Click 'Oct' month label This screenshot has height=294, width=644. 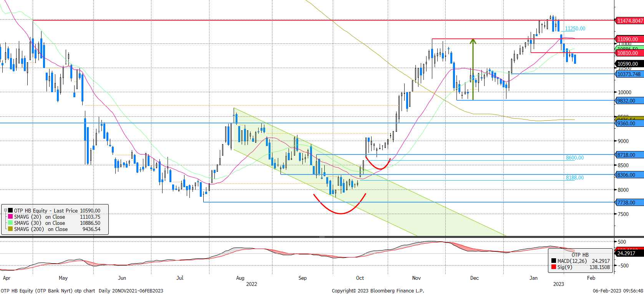[360, 278]
